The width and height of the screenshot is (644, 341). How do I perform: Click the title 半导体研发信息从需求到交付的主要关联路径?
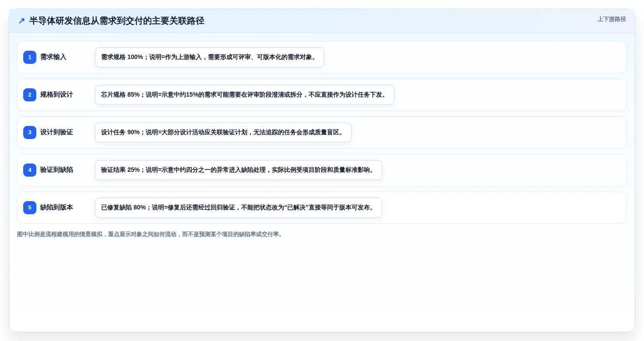pyautogui.click(x=117, y=21)
